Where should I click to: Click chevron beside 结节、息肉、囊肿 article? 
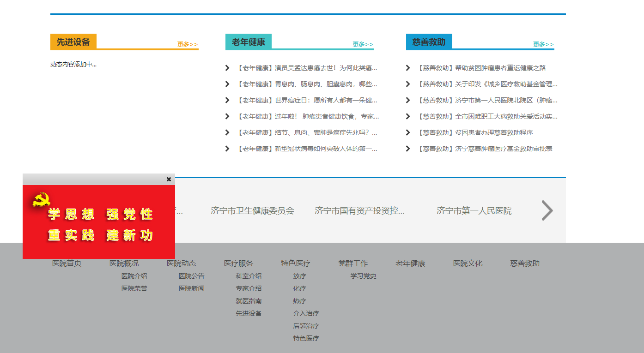coord(227,132)
